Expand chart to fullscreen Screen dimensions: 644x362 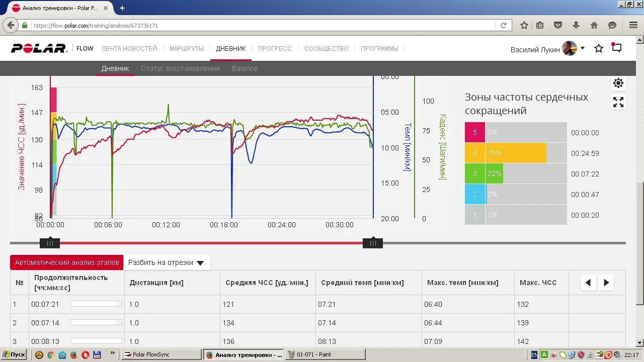point(618,102)
